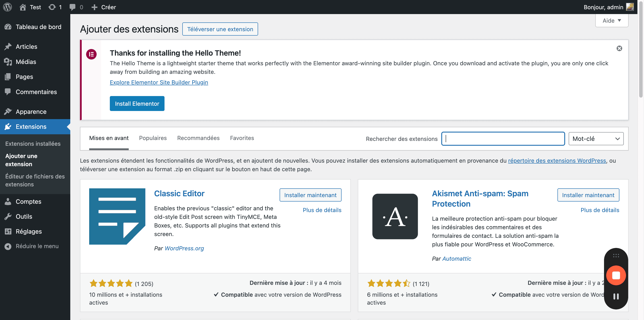This screenshot has width=644, height=320.
Task: Click the WordPress logo icon
Action: [7, 7]
